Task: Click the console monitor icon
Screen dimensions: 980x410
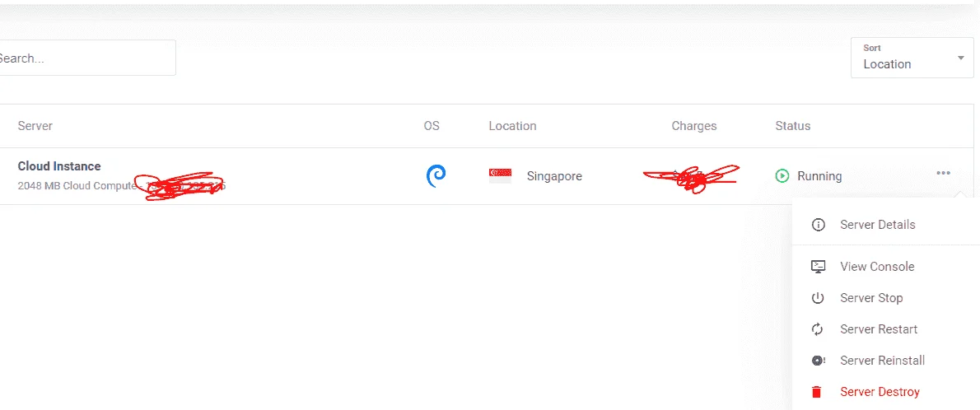Action: point(818,267)
